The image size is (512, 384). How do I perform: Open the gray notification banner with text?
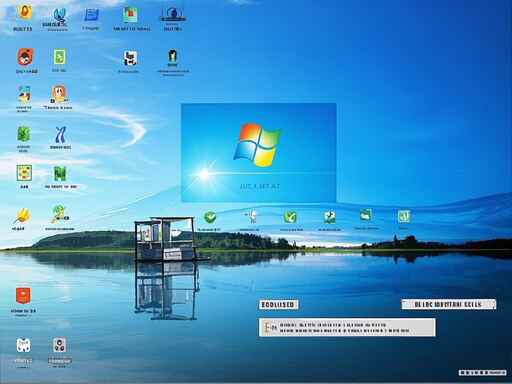[x=347, y=327]
